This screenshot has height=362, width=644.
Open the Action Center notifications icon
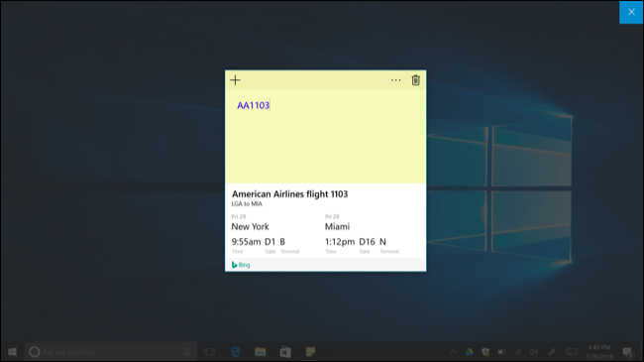pyautogui.click(x=627, y=352)
